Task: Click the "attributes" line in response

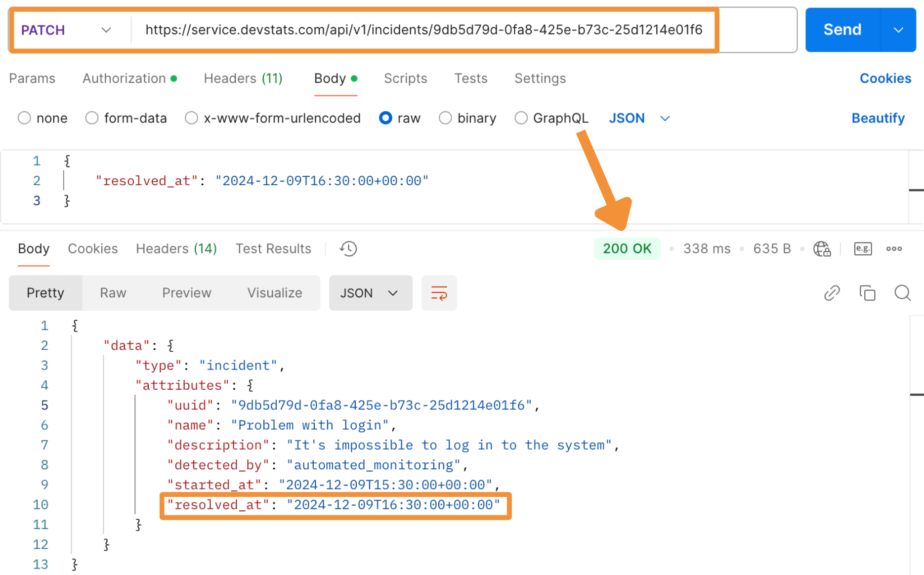Action: [195, 385]
